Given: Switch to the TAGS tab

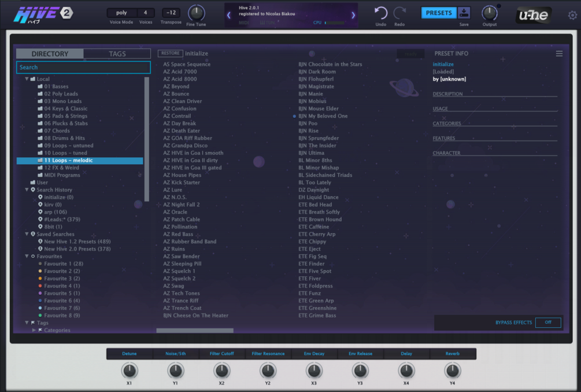Looking at the screenshot, I should pos(117,54).
